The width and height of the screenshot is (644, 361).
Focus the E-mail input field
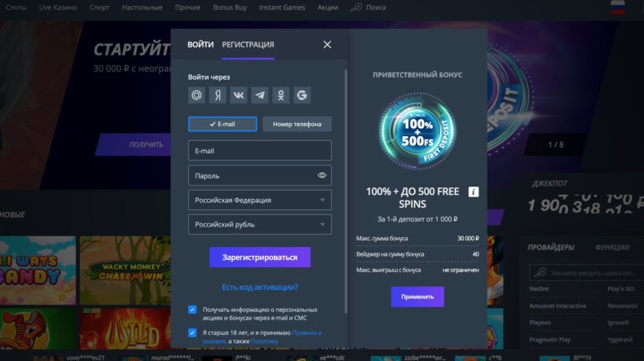(259, 150)
